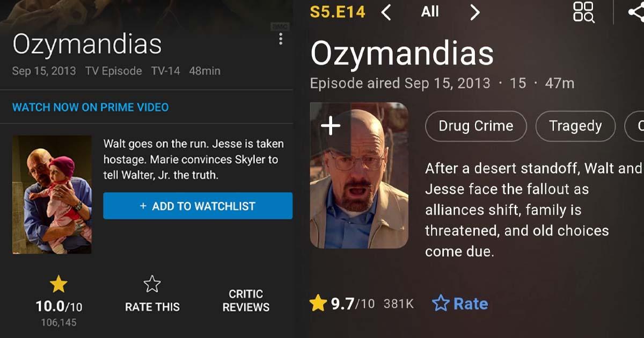Tap plus badge on Walter White poster
Image resolution: width=644 pixels, height=338 pixels.
pyautogui.click(x=330, y=126)
